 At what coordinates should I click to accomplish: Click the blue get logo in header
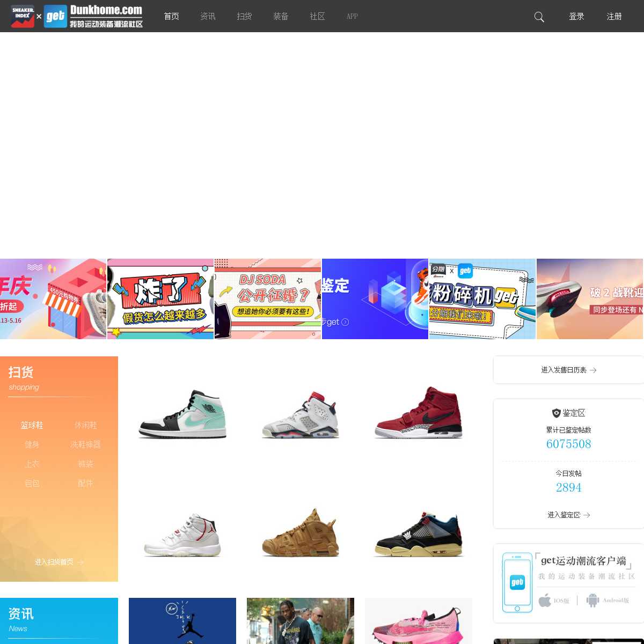pyautogui.click(x=55, y=16)
